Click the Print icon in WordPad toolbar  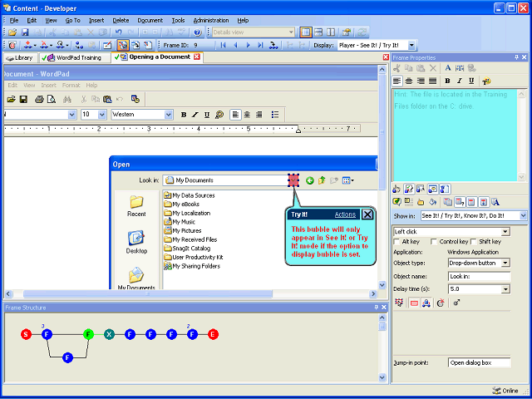[x=39, y=99]
